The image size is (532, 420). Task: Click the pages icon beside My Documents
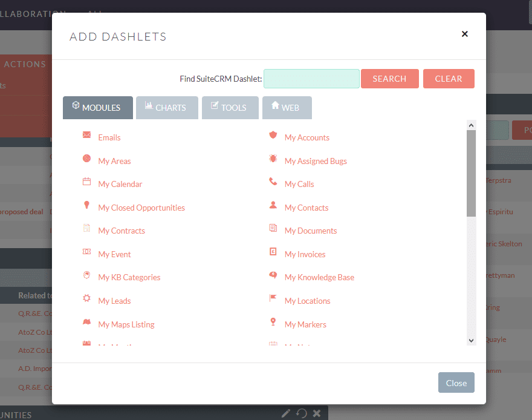tap(273, 228)
